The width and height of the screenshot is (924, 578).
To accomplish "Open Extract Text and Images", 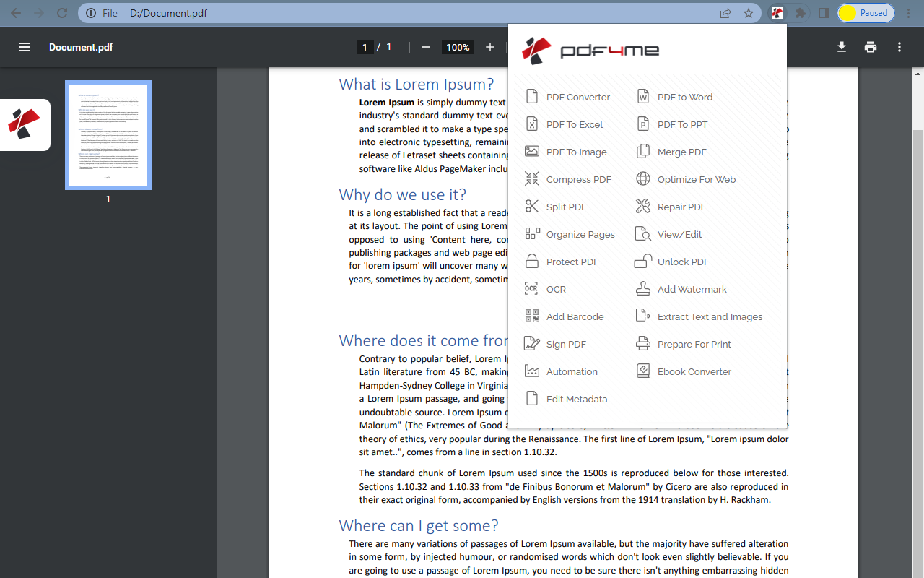I will tap(699, 316).
